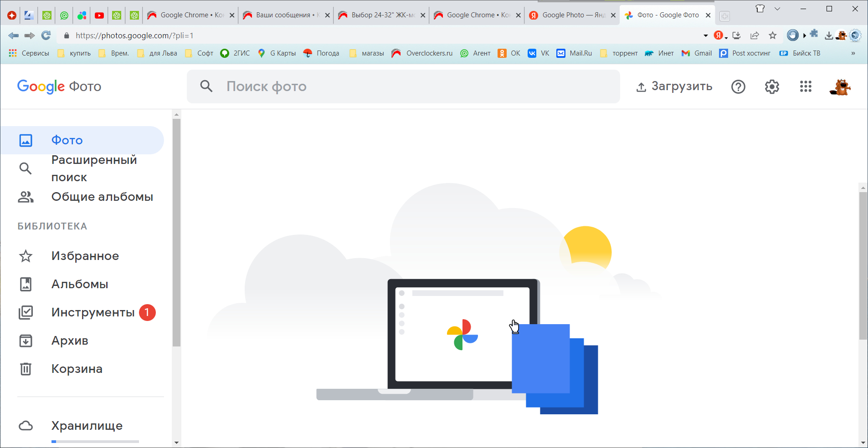
Task: Open Расширенный поиск in the sidebar
Action: click(x=82, y=168)
